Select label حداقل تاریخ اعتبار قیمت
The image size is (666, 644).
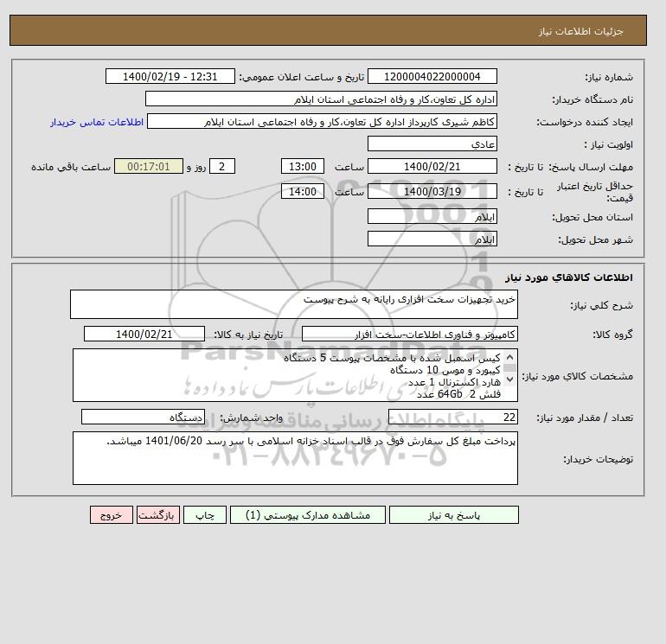[x=595, y=192]
